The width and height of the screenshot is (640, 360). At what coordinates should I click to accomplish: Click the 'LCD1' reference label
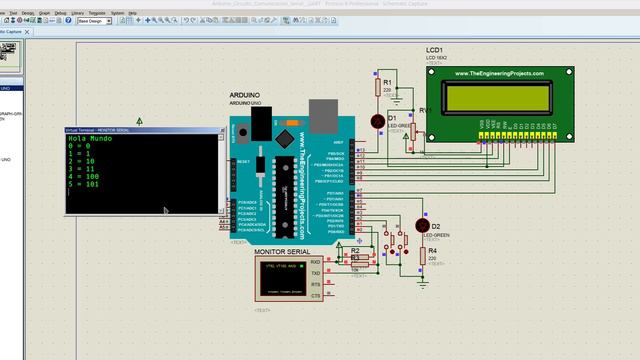point(434,50)
